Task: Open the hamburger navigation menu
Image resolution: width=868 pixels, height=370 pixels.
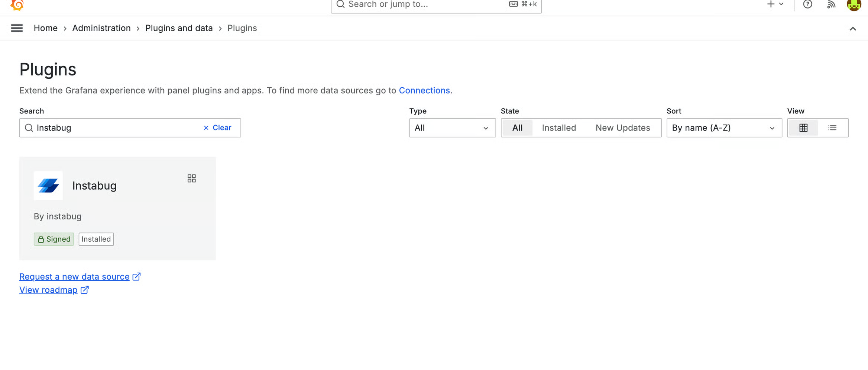Action: [17, 28]
